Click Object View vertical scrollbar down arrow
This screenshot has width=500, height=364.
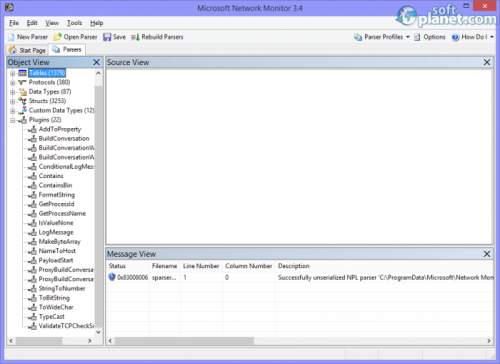coord(98,332)
